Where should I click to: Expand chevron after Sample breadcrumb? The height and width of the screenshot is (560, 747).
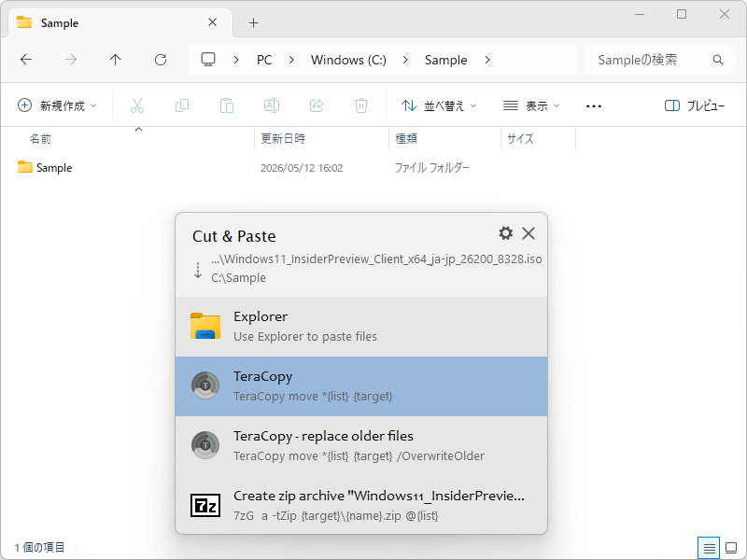click(x=487, y=60)
